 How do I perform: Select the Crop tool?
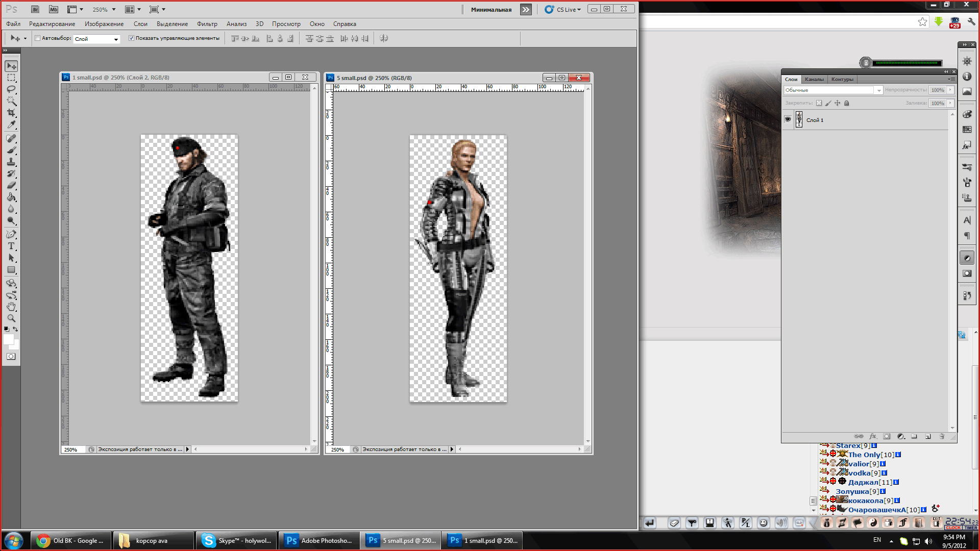pos(11,113)
